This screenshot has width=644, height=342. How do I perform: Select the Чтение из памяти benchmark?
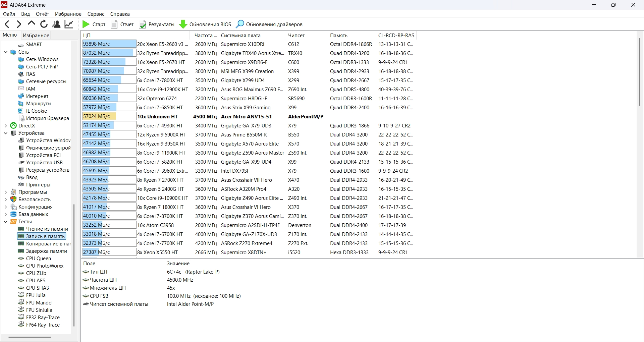(43, 229)
